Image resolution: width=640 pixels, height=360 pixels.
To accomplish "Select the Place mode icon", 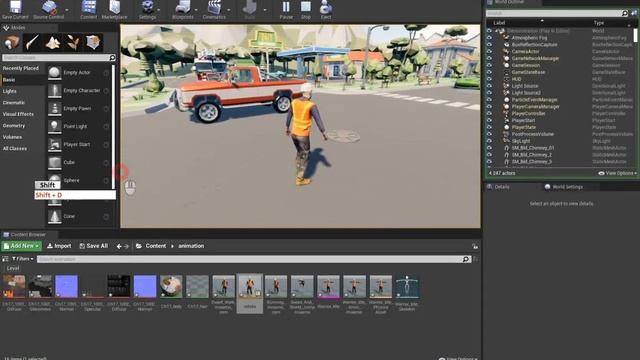I will (12, 42).
